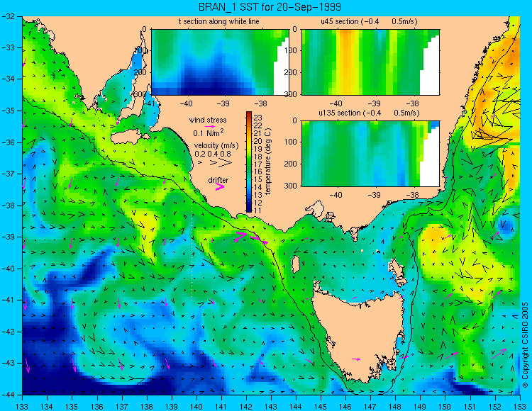The image size is (532, 411).
Task: Click the longitude label 133
Action: click(x=23, y=407)
